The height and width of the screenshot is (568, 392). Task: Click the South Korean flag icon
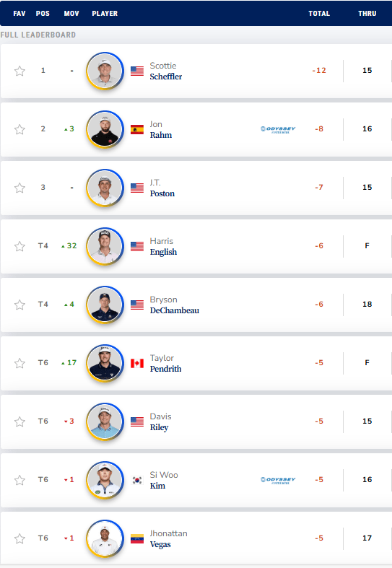coord(137,480)
